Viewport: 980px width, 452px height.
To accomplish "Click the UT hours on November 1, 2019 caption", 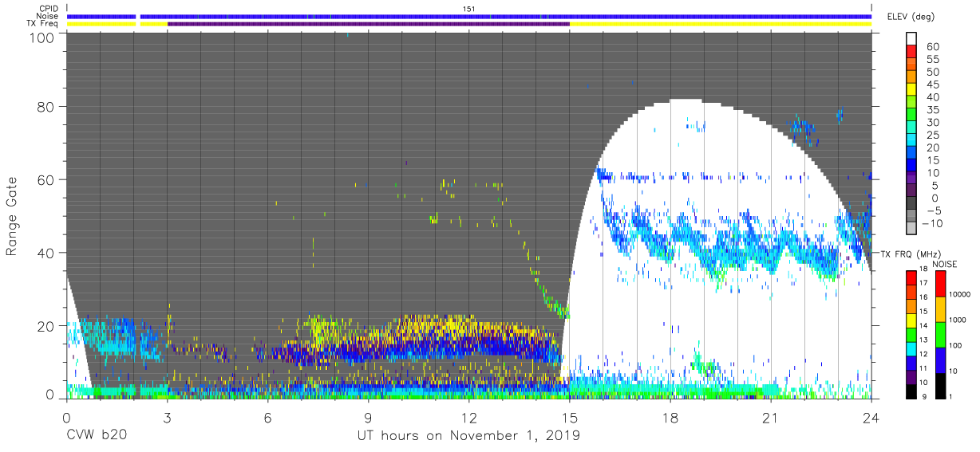I will [468, 437].
